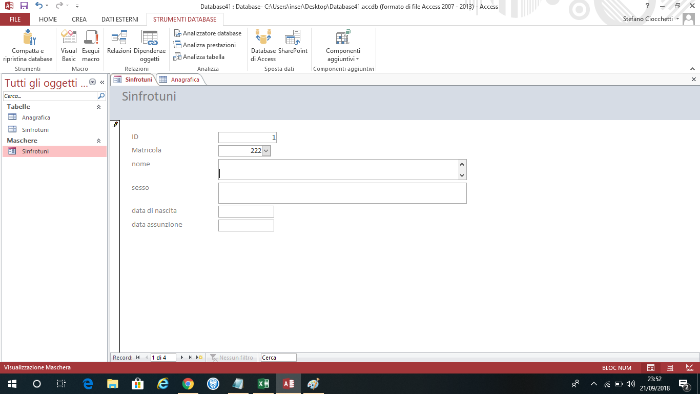Open Matricola combo box dropdown arrow

(267, 151)
